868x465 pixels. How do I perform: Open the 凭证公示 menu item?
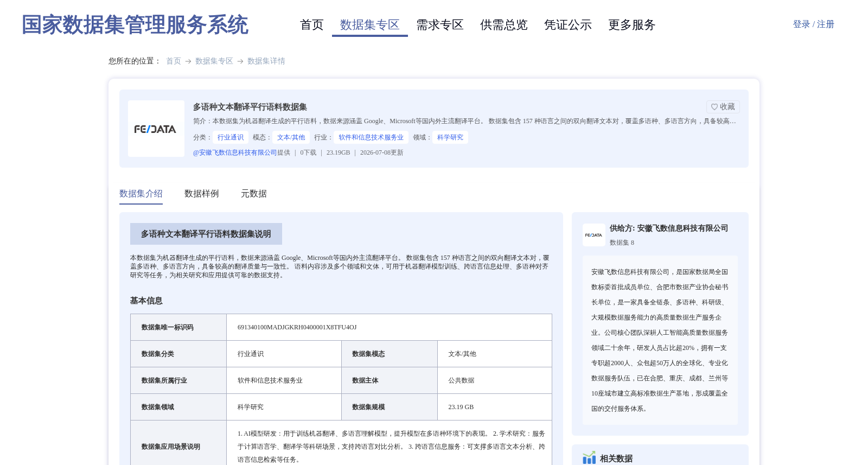tap(568, 25)
